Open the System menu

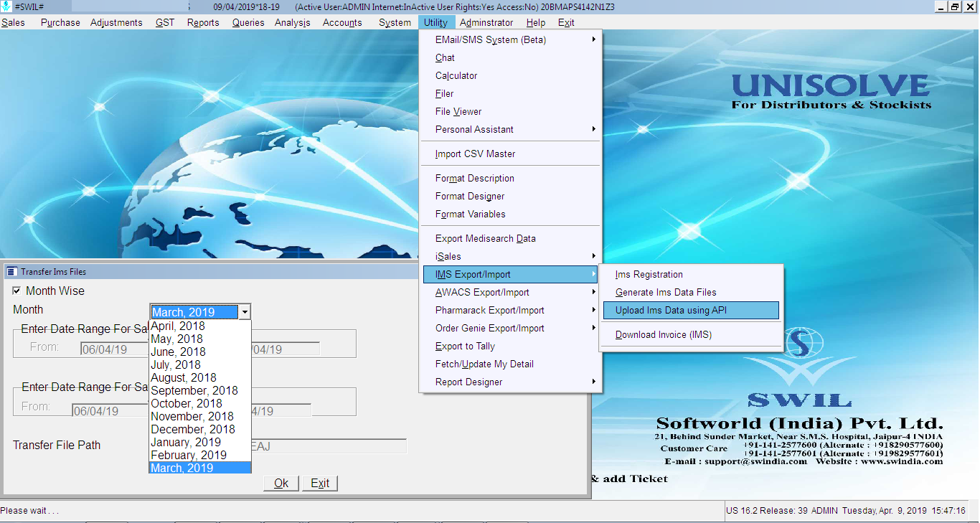click(x=395, y=22)
